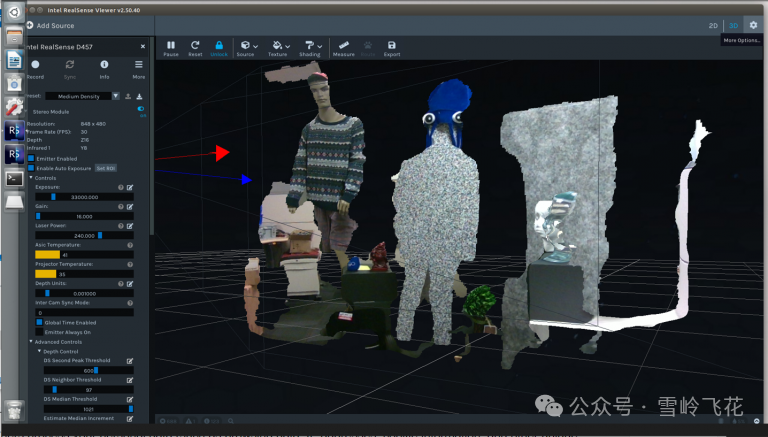Image resolution: width=768 pixels, height=437 pixels.
Task: Click the Reset view icon
Action: 195,45
